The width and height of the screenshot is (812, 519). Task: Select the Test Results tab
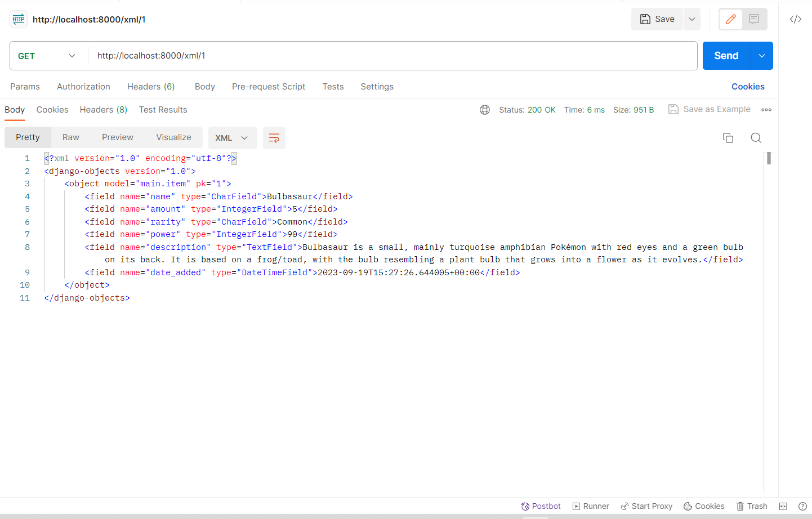pos(163,110)
